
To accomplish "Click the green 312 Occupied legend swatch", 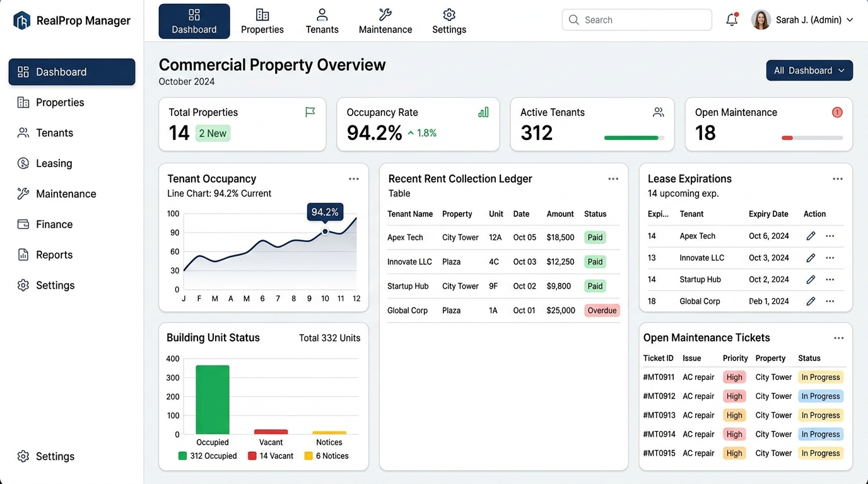I will 183,456.
